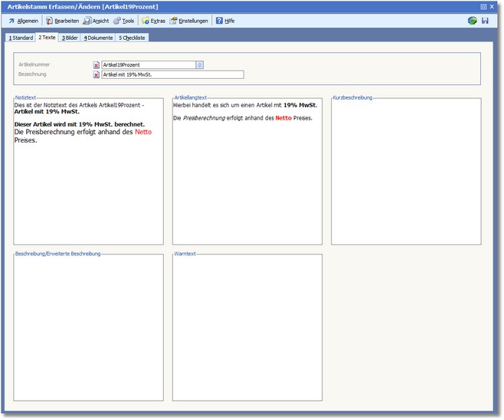Click the Einstellungen icon in toolbar
The image size is (504, 420).
[x=174, y=21]
